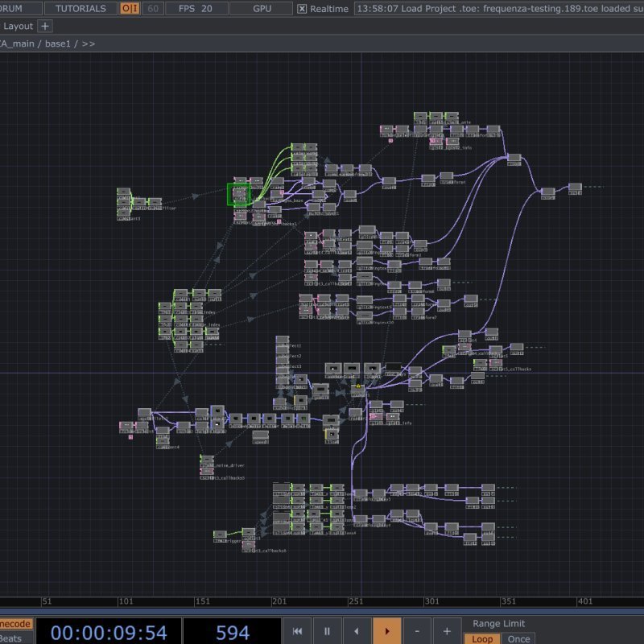The image size is (644, 644).
Task: Pause timeline playback
Action: pyautogui.click(x=327, y=631)
